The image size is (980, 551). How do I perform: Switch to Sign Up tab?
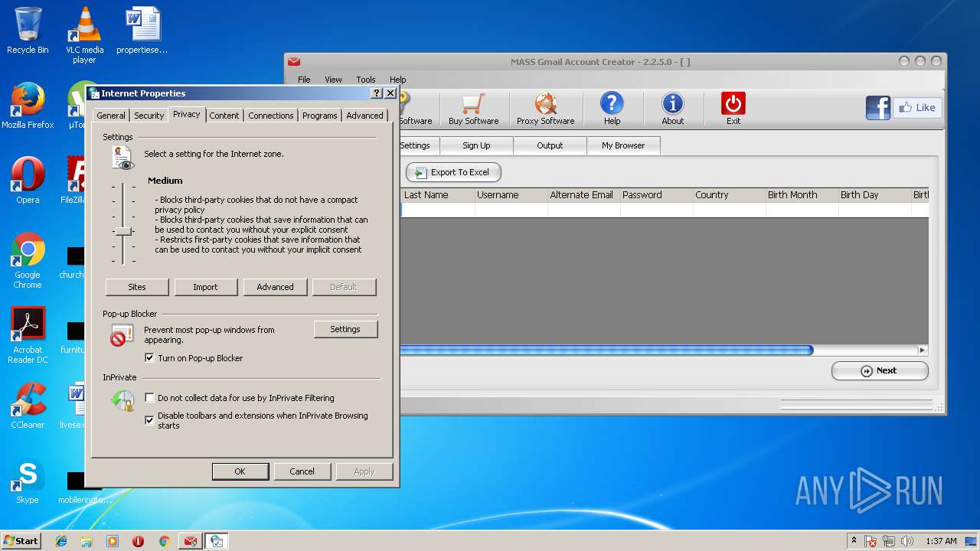(476, 145)
